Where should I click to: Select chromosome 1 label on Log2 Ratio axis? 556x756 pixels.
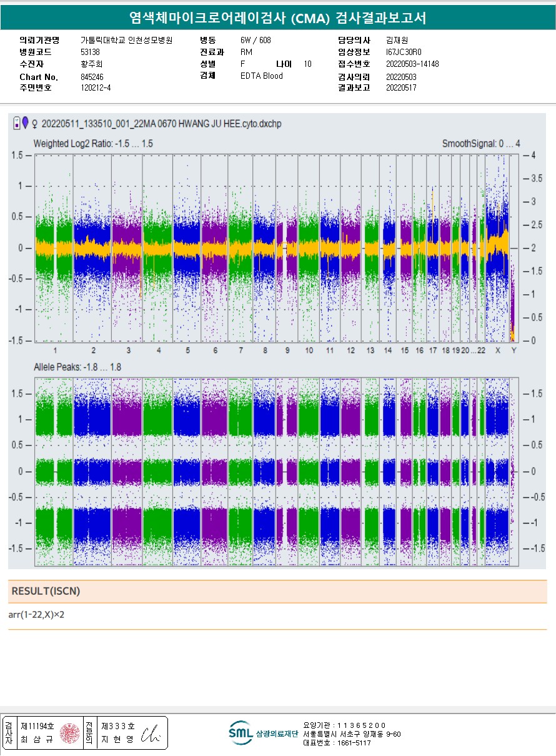click(x=55, y=351)
